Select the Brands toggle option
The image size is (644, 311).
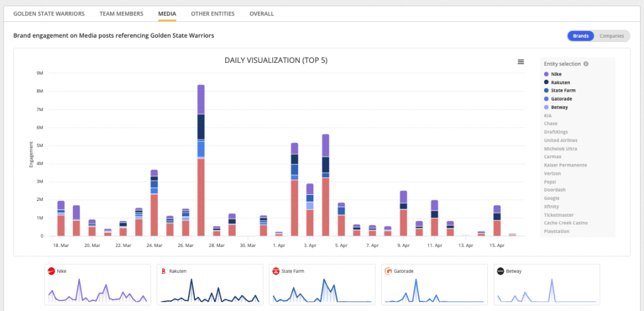point(580,36)
